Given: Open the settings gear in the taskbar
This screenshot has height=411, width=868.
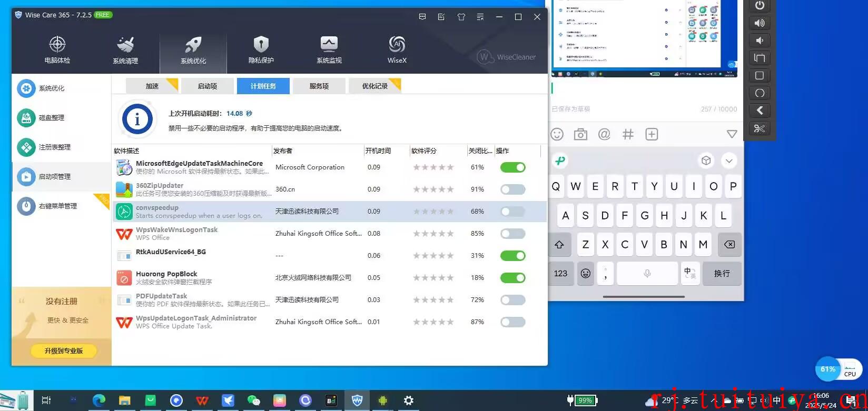Looking at the screenshot, I should [409, 400].
